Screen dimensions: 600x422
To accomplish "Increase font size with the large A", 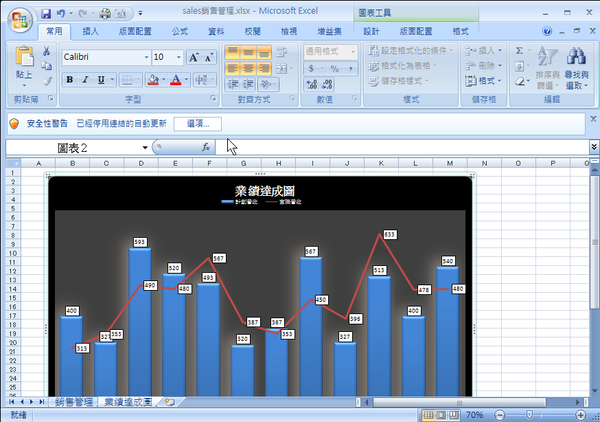I will [x=194, y=57].
